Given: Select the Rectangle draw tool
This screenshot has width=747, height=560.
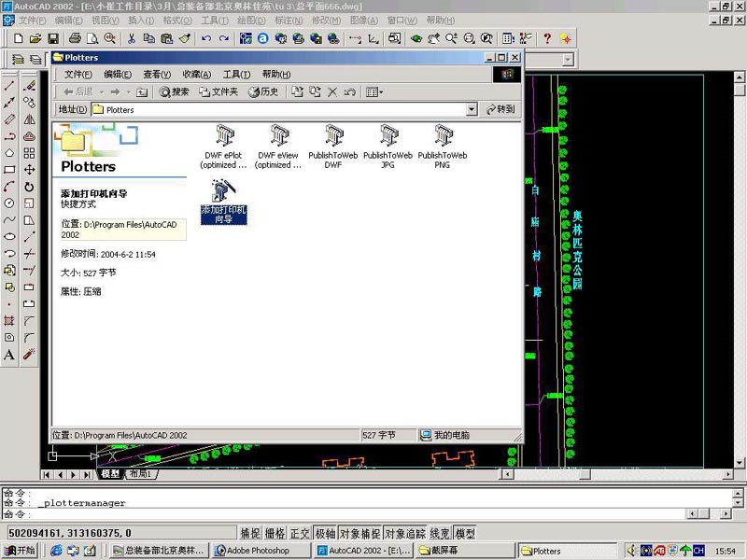Looking at the screenshot, I should 9,170.
